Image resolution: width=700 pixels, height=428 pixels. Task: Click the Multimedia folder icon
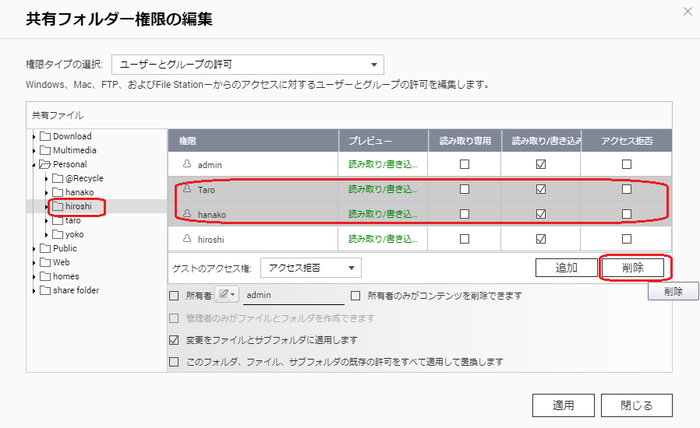pyautogui.click(x=45, y=150)
